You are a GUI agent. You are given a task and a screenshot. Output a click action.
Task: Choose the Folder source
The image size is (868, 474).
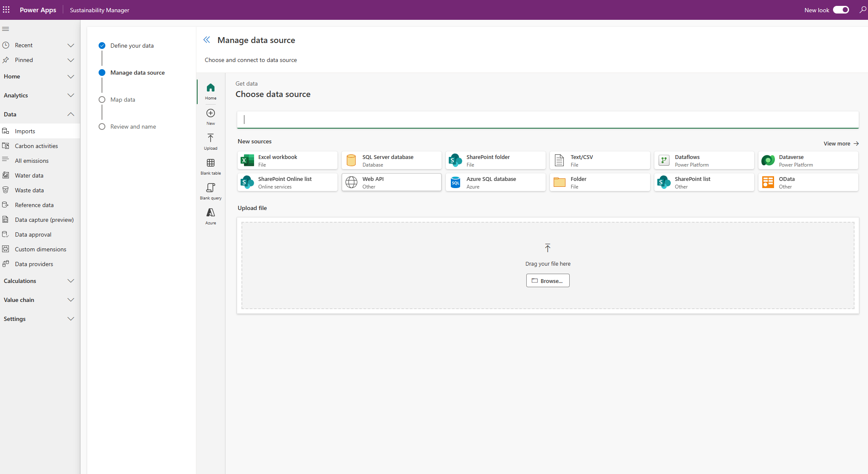(x=600, y=182)
